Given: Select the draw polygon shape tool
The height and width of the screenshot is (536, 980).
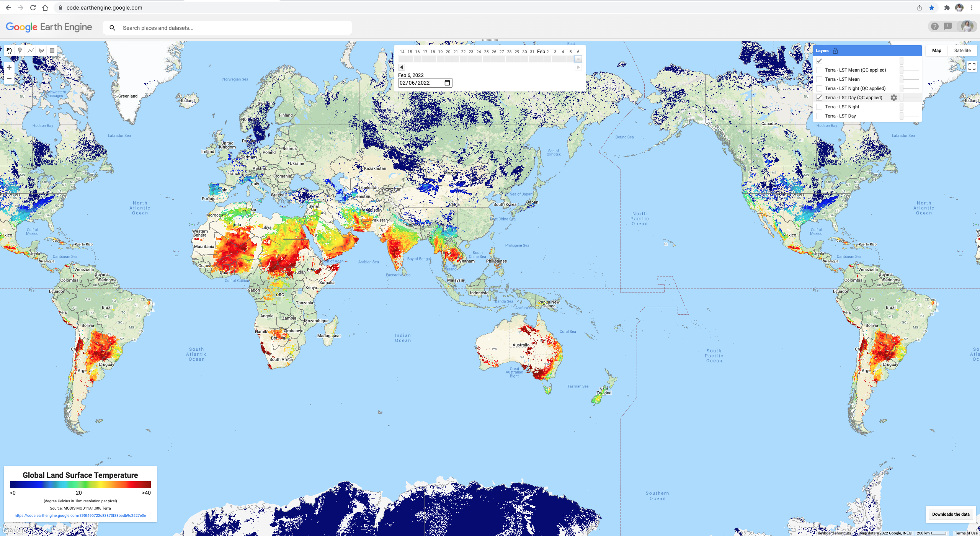Looking at the screenshot, I should tap(41, 51).
